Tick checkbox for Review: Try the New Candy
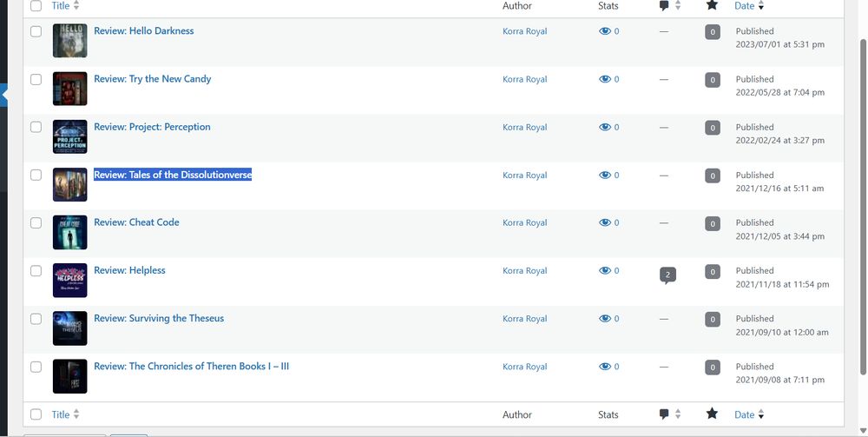 click(x=36, y=79)
